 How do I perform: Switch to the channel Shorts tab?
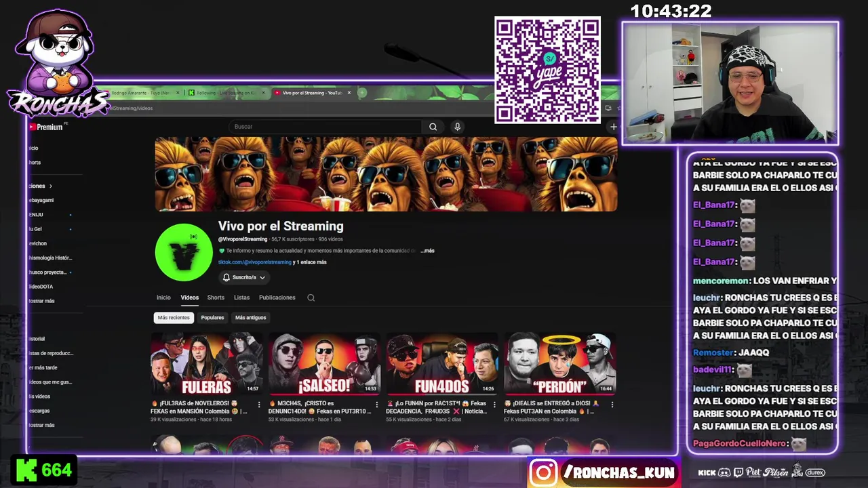pyautogui.click(x=216, y=298)
